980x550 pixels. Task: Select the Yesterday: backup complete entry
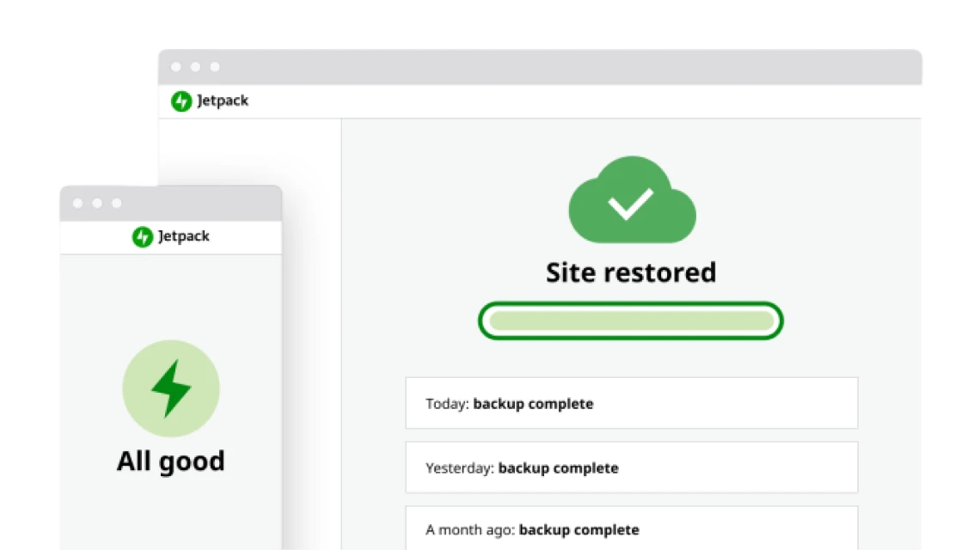pyautogui.click(x=631, y=467)
